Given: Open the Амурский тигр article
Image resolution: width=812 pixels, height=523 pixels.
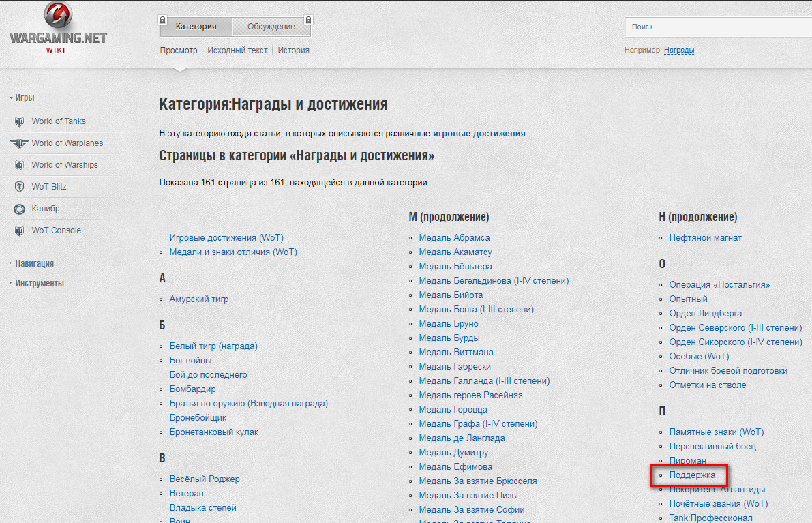Looking at the screenshot, I should (x=199, y=299).
